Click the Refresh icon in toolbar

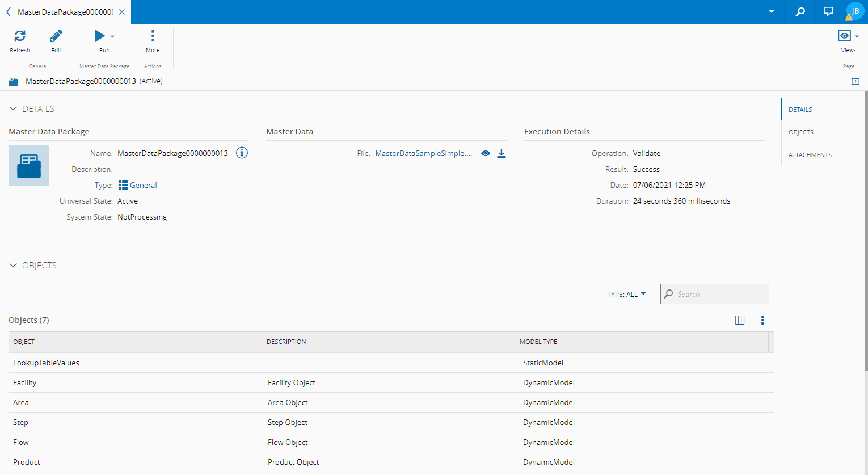click(20, 36)
